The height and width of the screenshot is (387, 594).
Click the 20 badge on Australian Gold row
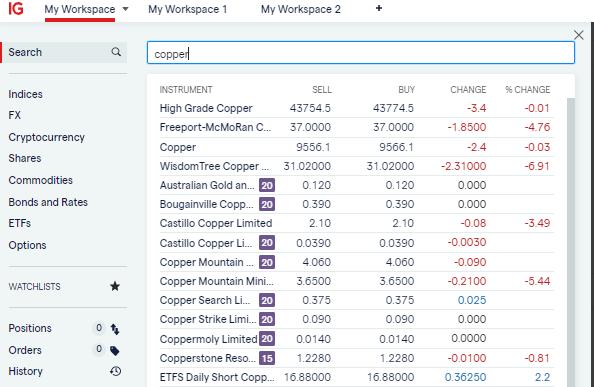pos(267,186)
